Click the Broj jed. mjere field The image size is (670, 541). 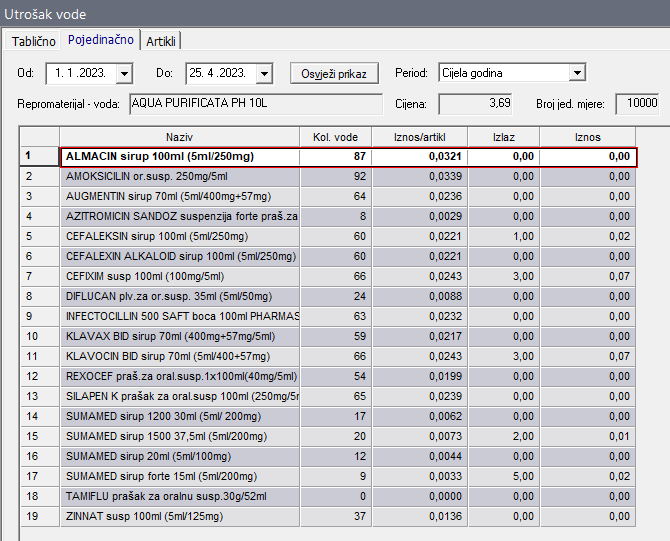(x=637, y=103)
